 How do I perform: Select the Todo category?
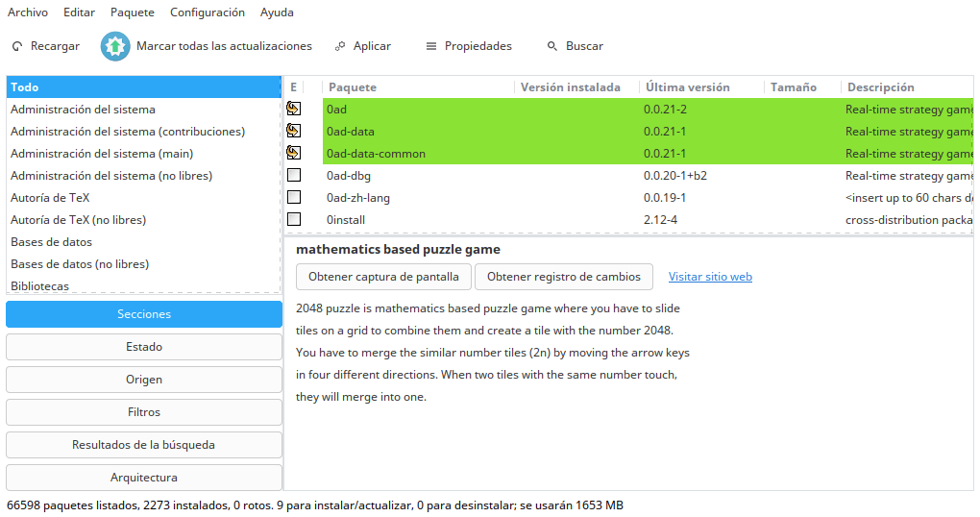pyautogui.click(x=144, y=86)
